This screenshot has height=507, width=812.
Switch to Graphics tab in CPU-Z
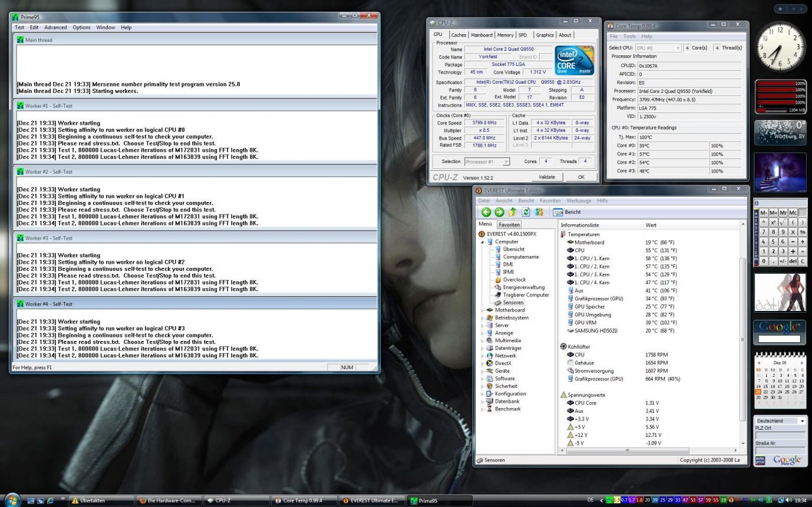pos(544,35)
